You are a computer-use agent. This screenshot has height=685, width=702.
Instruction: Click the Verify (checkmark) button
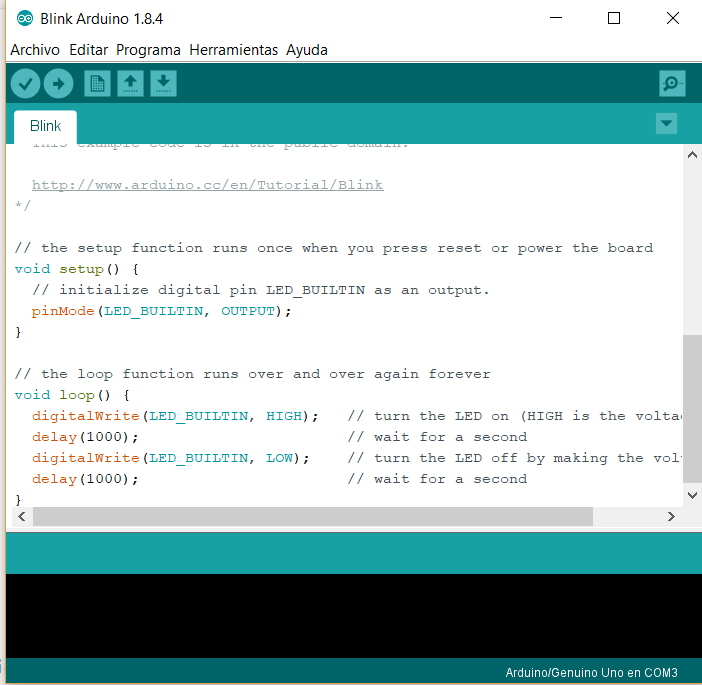(26, 84)
